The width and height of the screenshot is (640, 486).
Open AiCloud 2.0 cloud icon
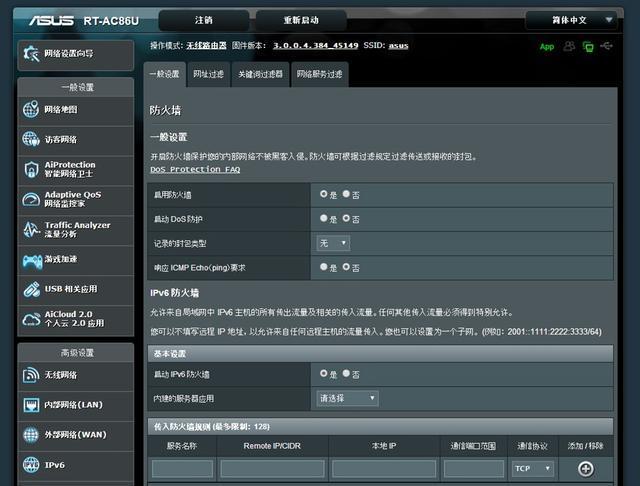pos(31,319)
